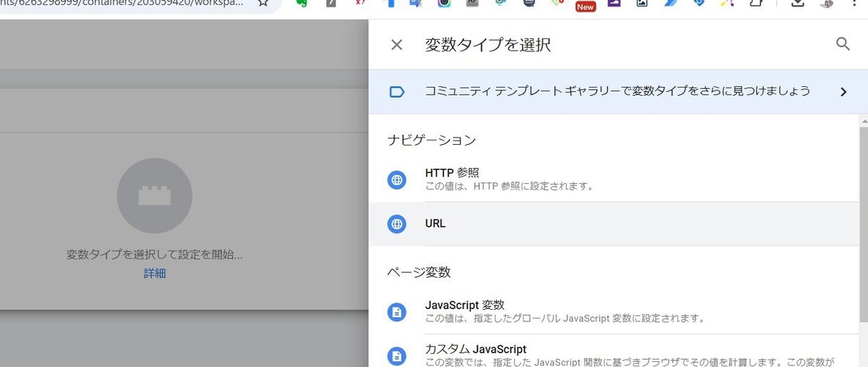Open search in variable type panel
This screenshot has width=868, height=367.
coord(843,44)
